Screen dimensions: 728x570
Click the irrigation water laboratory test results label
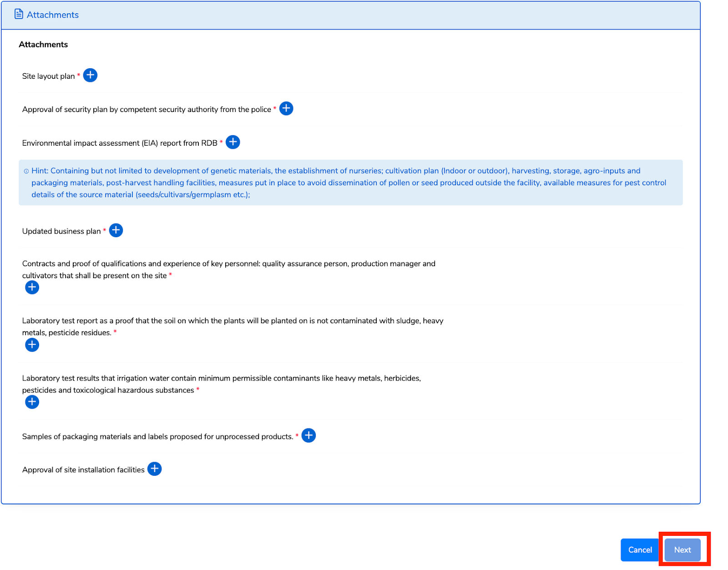(x=222, y=384)
